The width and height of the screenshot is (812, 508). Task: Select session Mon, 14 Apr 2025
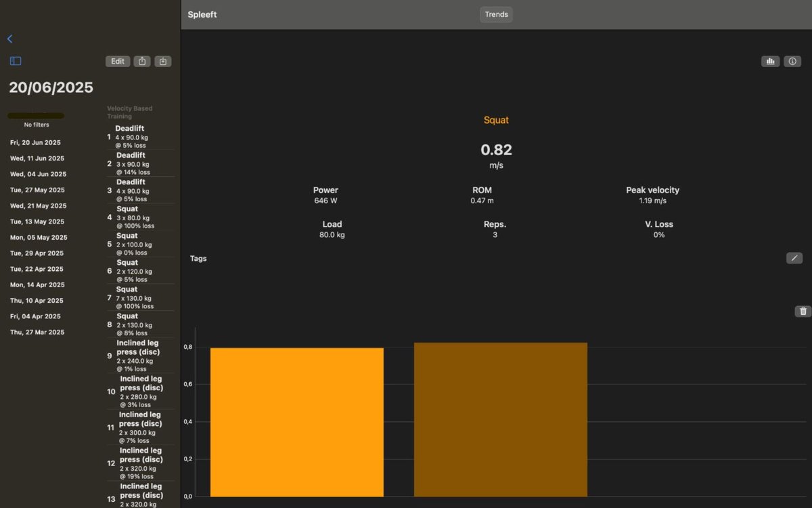point(37,285)
